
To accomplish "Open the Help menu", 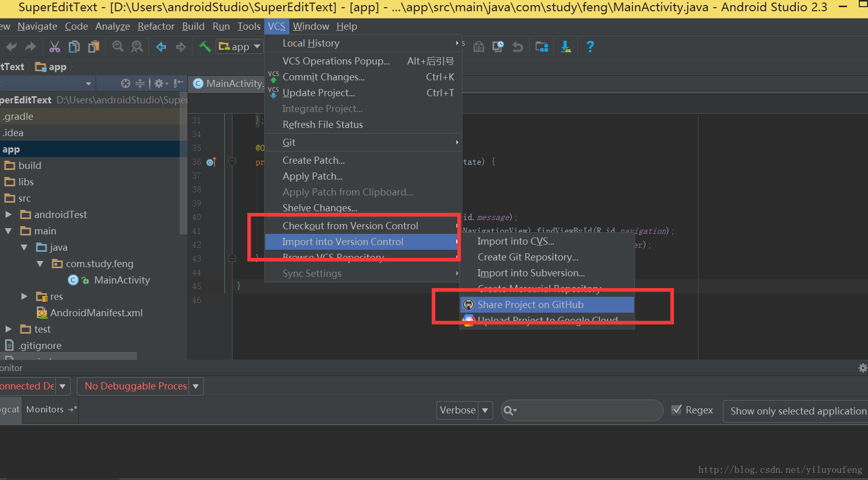I will pos(347,26).
